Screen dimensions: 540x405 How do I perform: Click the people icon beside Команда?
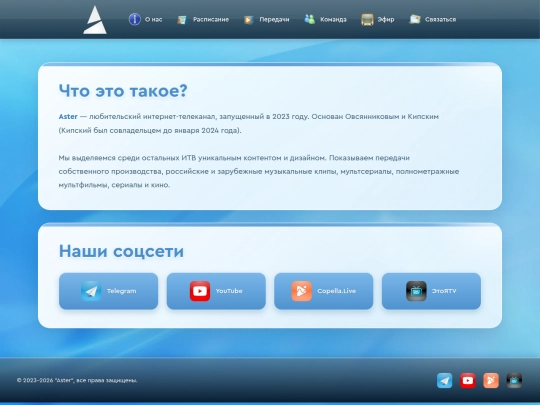click(x=310, y=19)
